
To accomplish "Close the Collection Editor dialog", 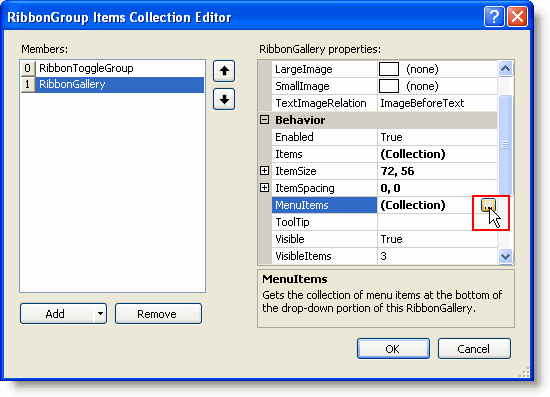I will [517, 16].
